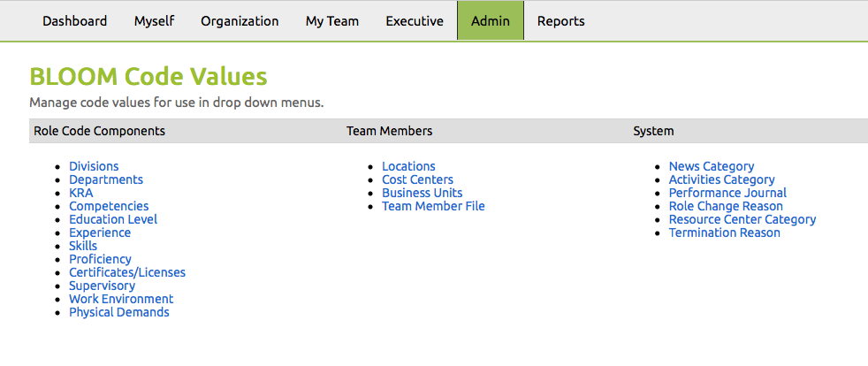The height and width of the screenshot is (366, 868).
Task: Open the Locations link
Action: click(408, 166)
